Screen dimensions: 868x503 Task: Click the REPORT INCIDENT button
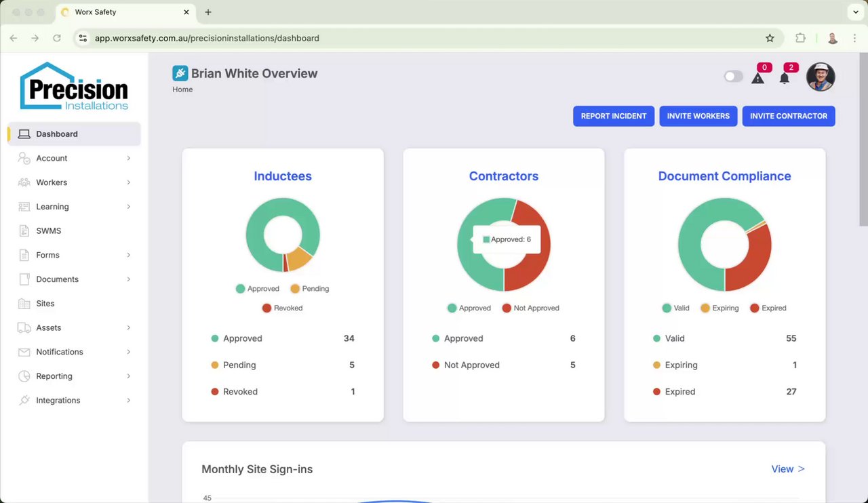(614, 116)
